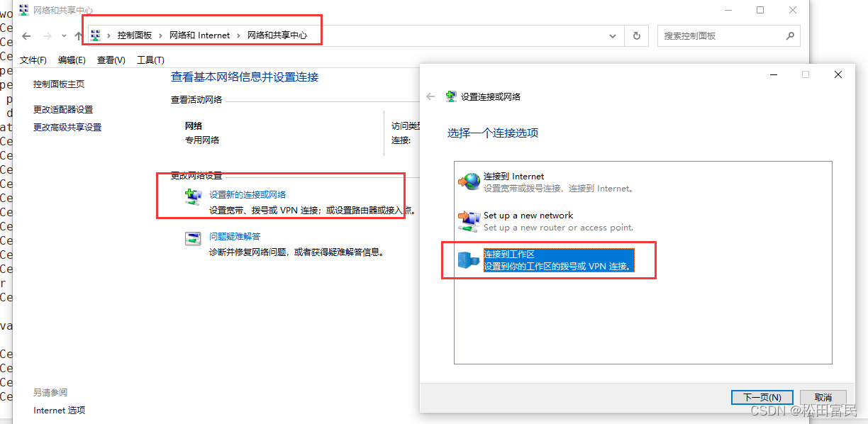This screenshot has width=868, height=424.
Task: Click 问题疑难解答 link
Action: tap(235, 237)
